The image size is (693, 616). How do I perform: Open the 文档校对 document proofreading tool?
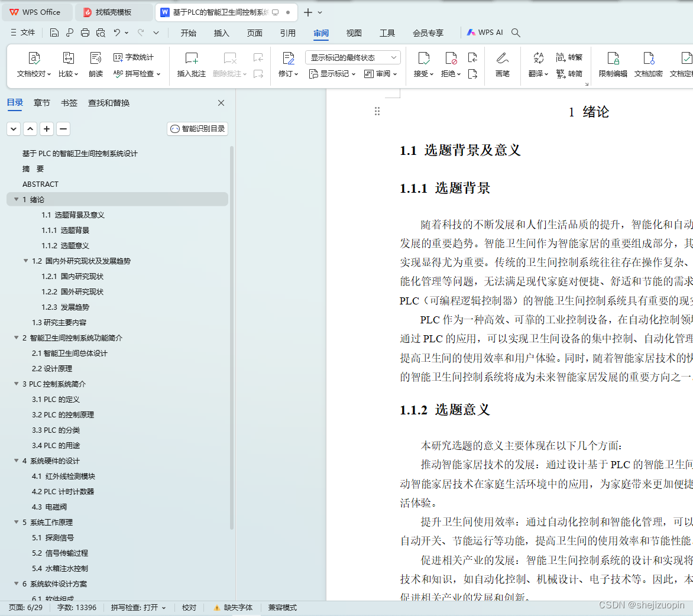point(34,64)
